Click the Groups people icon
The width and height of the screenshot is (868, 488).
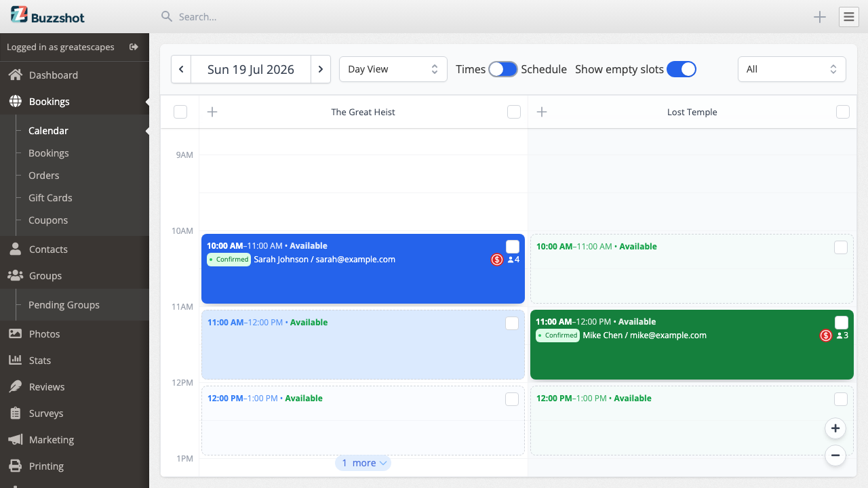15,275
